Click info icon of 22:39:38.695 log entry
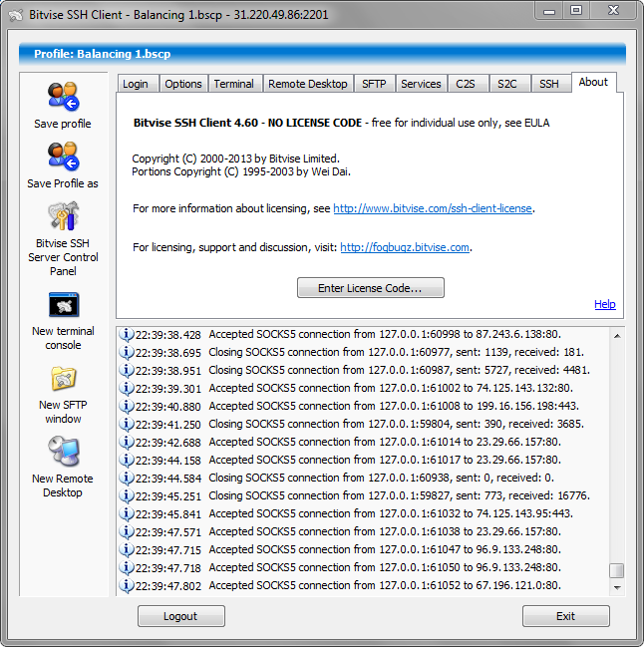Viewport: 644px width, 647px height. pos(127,352)
